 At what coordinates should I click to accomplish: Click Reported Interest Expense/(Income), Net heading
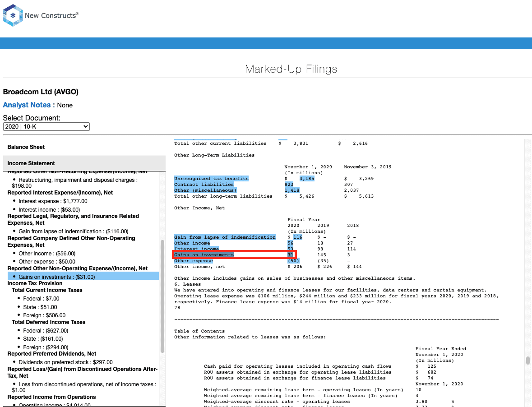(x=60, y=193)
